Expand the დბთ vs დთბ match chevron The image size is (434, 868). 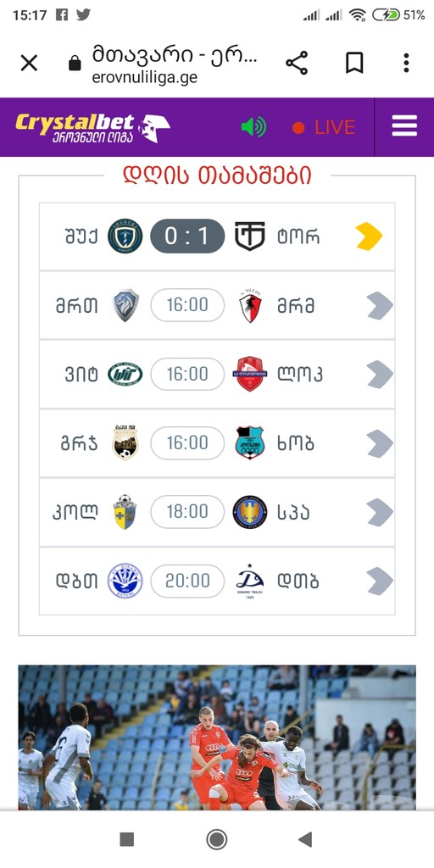click(380, 581)
